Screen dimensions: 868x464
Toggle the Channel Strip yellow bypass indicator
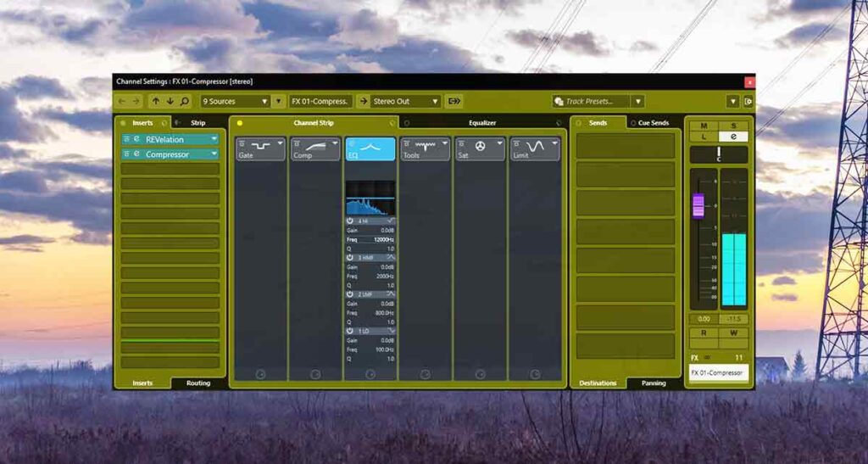pyautogui.click(x=240, y=123)
